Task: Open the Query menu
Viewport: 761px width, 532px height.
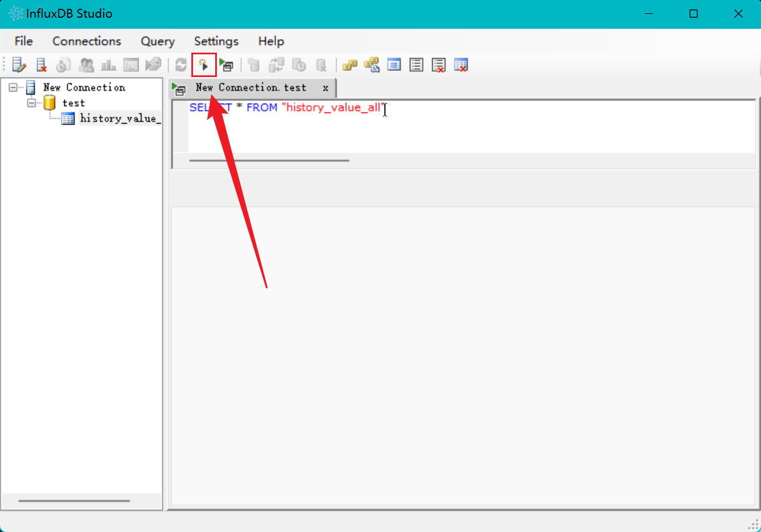Action: pos(158,41)
